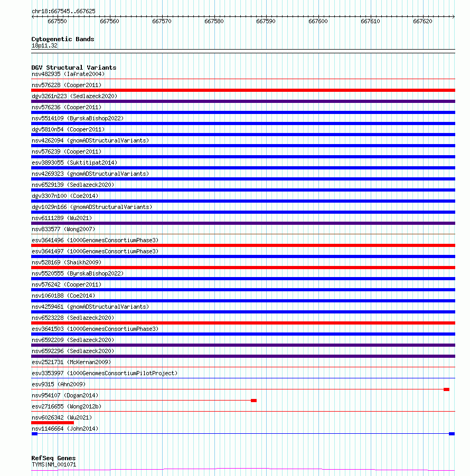
Task: Click the DGV Structural Variants track heading
Action: click(x=74, y=68)
